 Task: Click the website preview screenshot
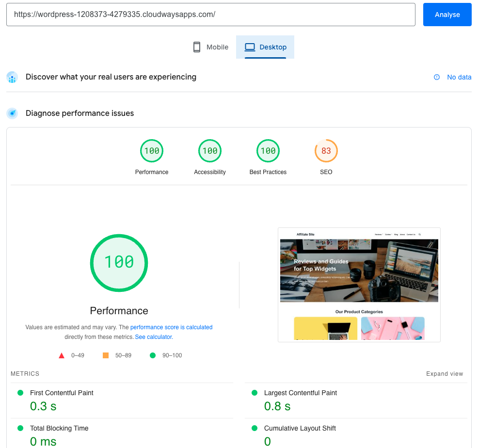[x=359, y=285]
